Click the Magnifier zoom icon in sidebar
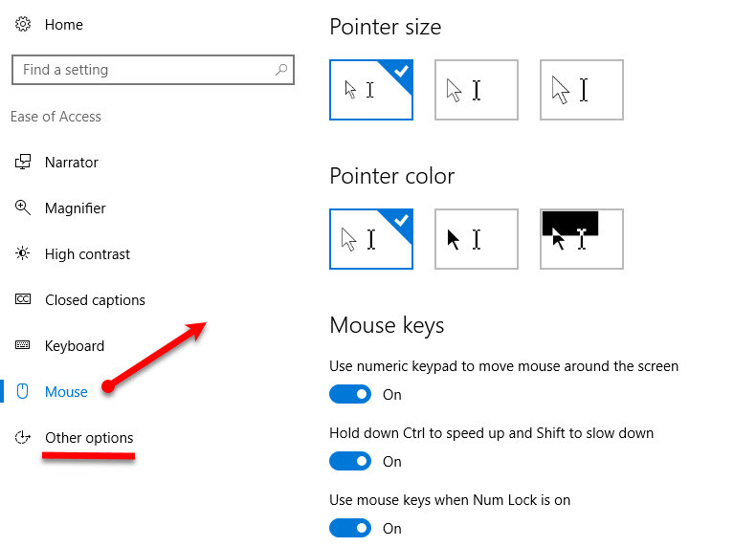This screenshot has width=756, height=547. 23,208
